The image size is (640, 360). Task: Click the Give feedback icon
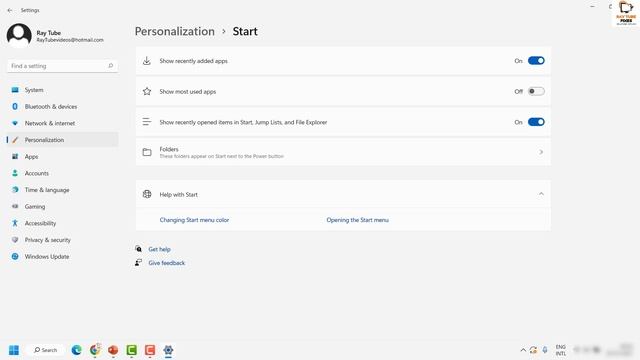point(139,262)
